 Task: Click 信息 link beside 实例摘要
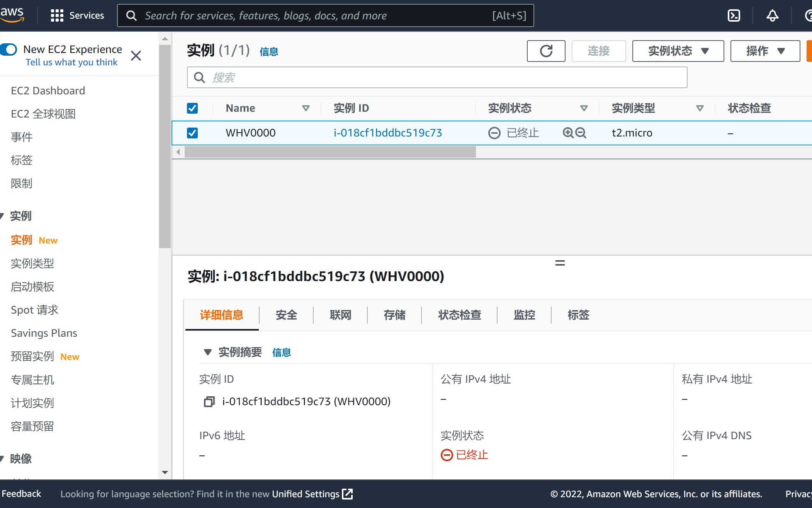pos(282,353)
